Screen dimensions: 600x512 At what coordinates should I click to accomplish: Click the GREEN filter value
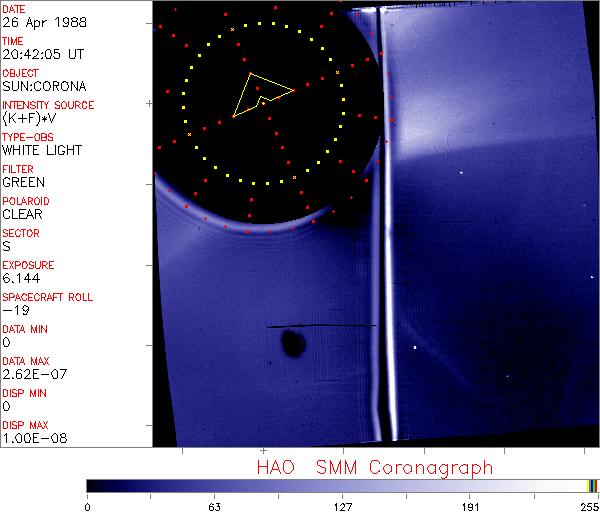(x=23, y=182)
